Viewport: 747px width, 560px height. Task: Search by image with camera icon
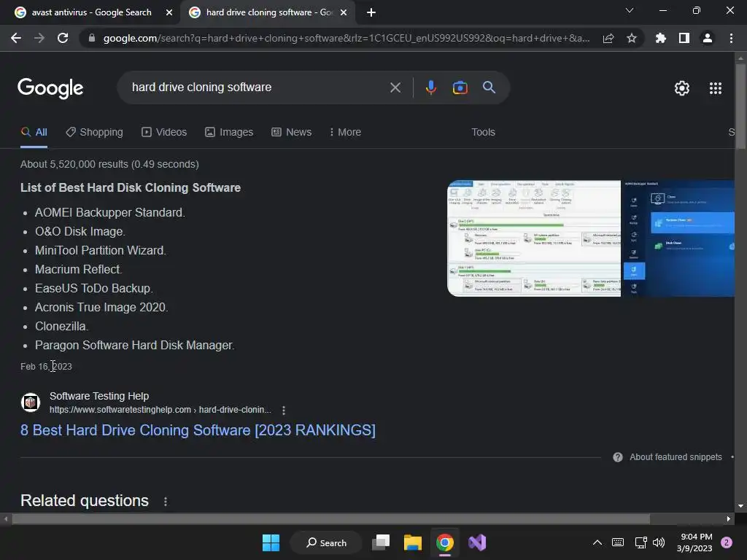click(x=460, y=87)
